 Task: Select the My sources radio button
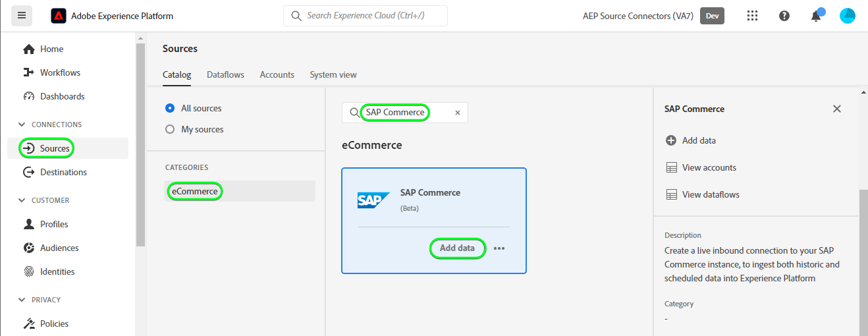coord(170,129)
